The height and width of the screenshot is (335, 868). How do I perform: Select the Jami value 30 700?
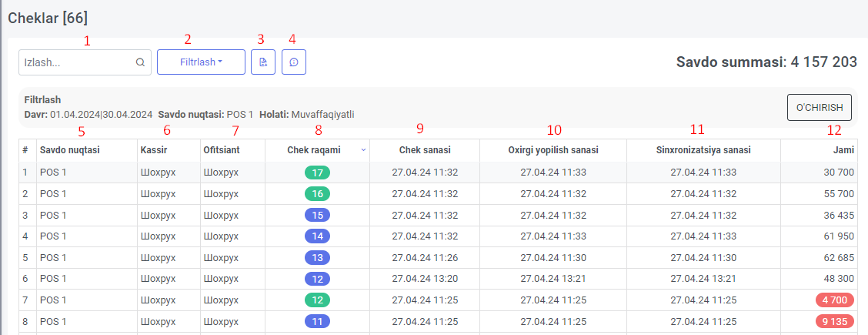point(839,173)
